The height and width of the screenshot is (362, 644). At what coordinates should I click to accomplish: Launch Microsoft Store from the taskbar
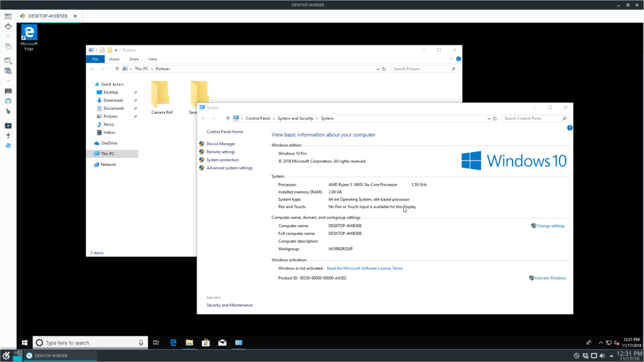(x=205, y=343)
